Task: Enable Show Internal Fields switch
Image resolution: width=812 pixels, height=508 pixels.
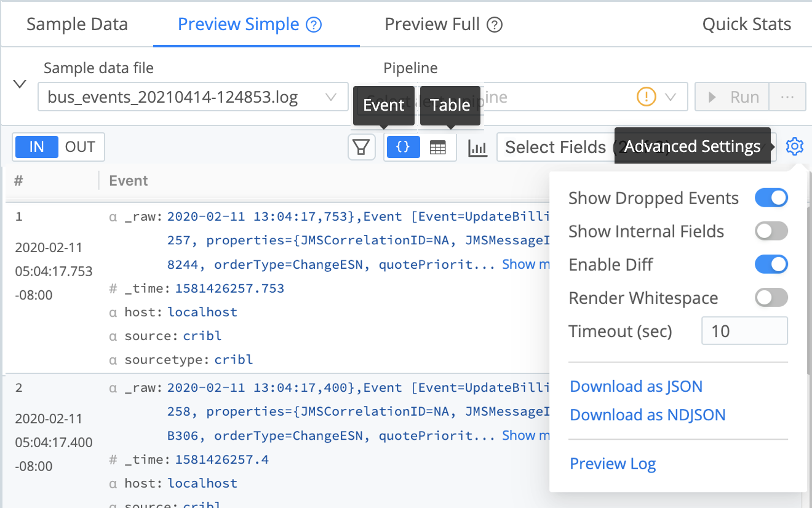Action: 771,231
